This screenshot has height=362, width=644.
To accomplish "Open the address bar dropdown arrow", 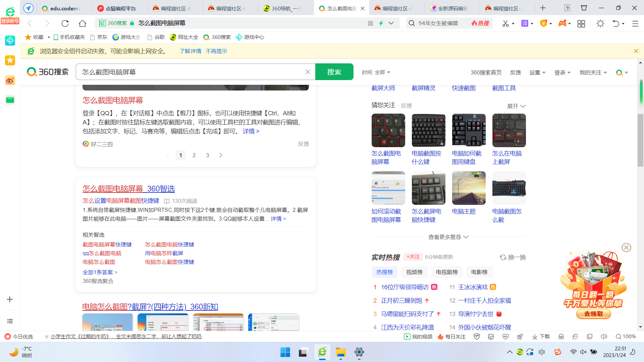I will (x=391, y=23).
